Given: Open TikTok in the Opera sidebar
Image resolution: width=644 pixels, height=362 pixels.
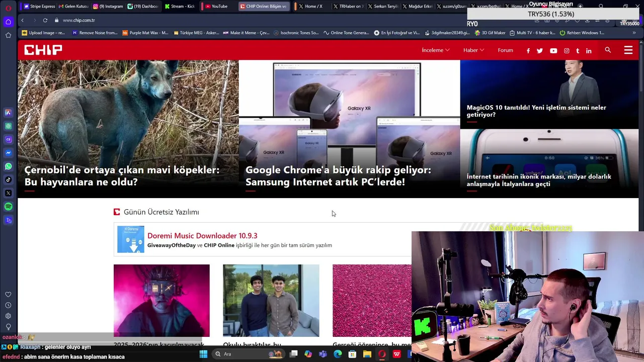Looking at the screenshot, I should (8, 179).
